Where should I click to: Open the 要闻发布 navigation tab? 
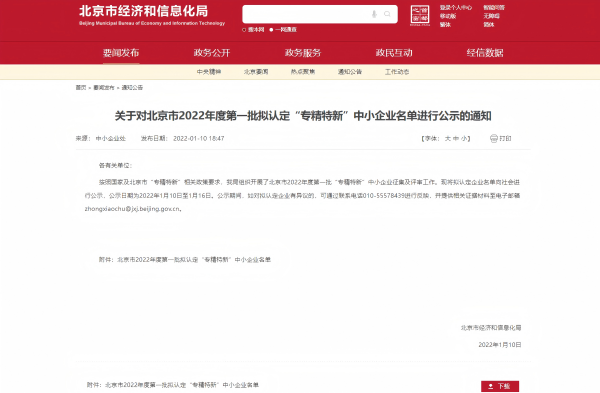(x=121, y=53)
